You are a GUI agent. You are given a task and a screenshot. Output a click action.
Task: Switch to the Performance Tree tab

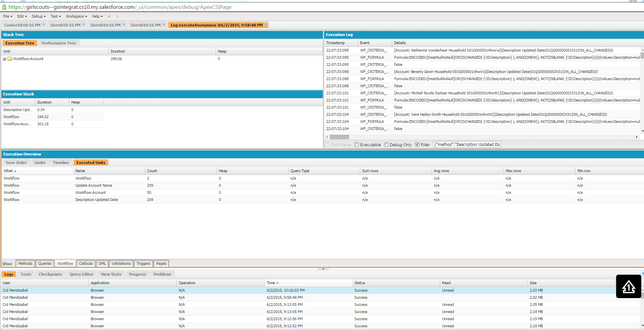(59, 43)
